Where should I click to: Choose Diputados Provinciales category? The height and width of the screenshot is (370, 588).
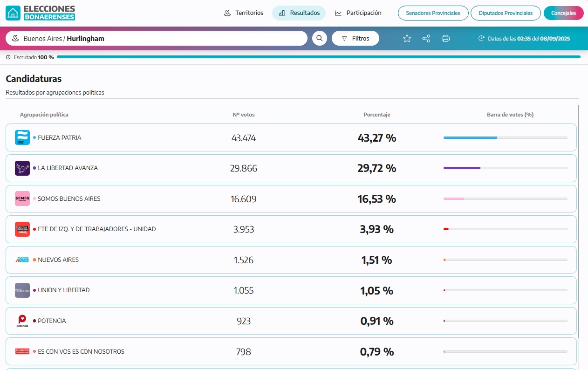tap(506, 13)
